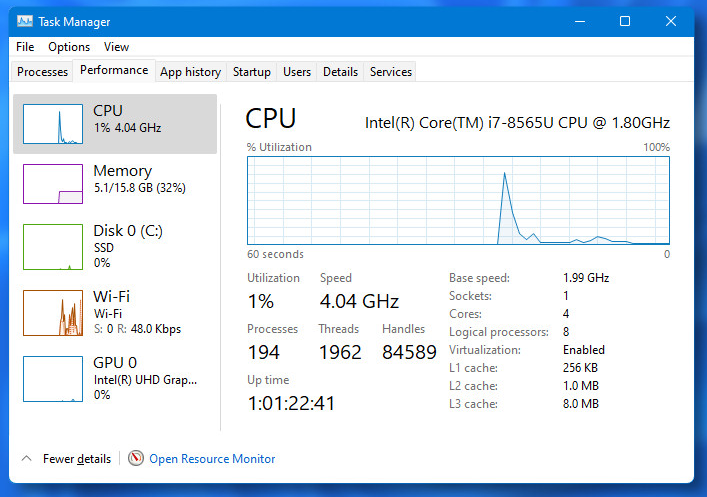Screen dimensions: 707x497
Task: Select the GPU 0 graph thumbnail
Action: click(53, 379)
